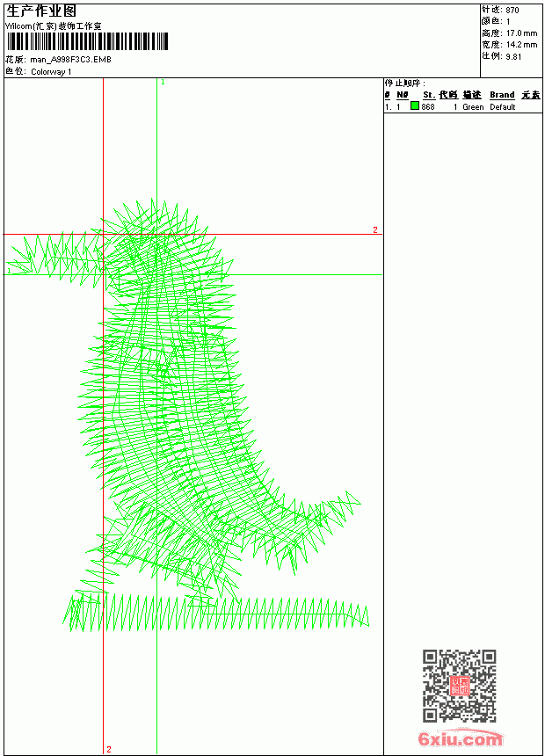The image size is (545, 756).
Task: Click the 6xiu.com watermark logo
Action: coord(460,738)
